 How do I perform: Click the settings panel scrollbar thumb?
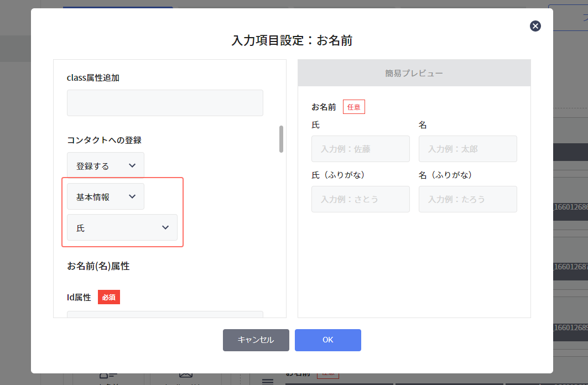tap(282, 140)
